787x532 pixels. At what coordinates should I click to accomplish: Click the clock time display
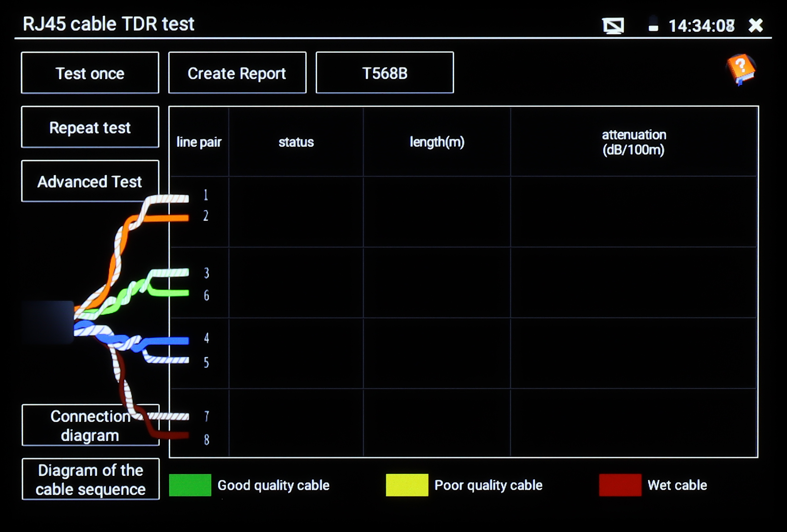tap(701, 26)
